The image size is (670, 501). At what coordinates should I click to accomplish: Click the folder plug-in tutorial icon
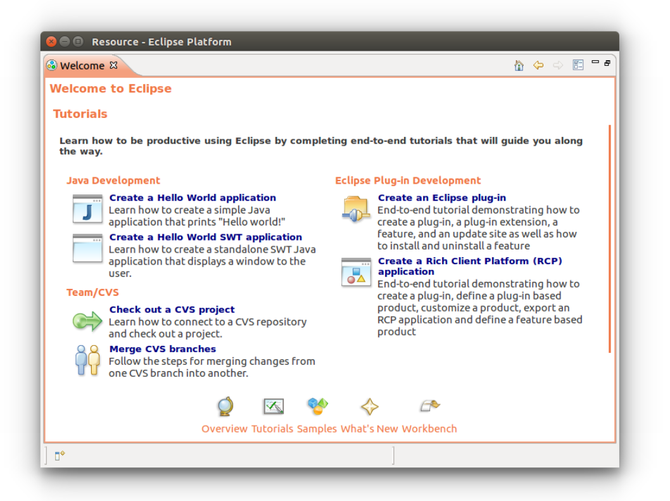pos(356,209)
